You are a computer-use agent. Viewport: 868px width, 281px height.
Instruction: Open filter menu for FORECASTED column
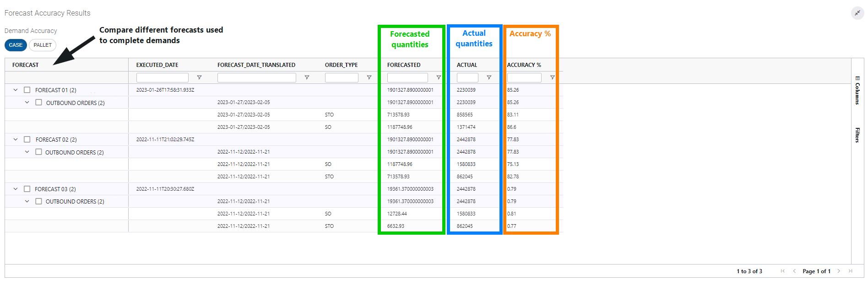click(x=439, y=77)
